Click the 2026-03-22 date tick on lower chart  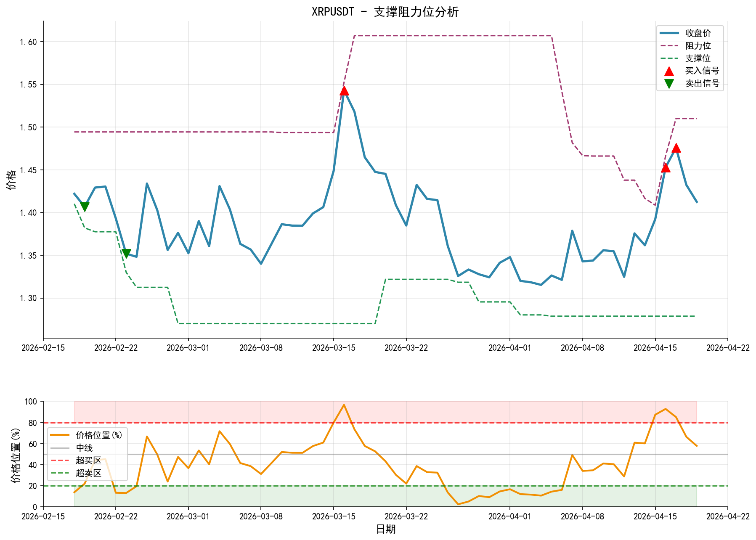[406, 516]
